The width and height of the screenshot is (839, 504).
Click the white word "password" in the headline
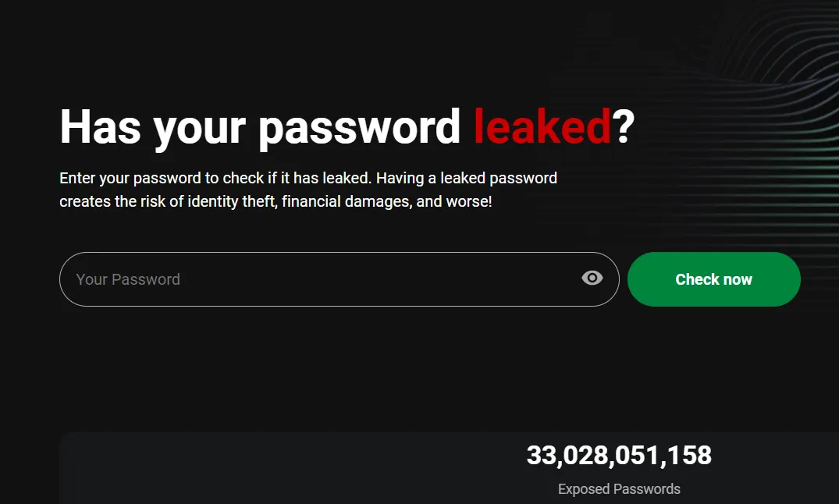(359, 130)
